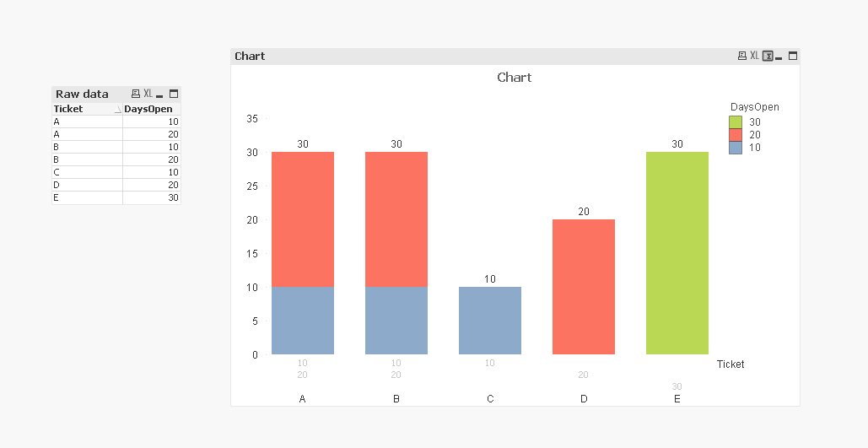The width and height of the screenshot is (868, 448).
Task: Click the DaysOpen column header
Action: click(148, 109)
